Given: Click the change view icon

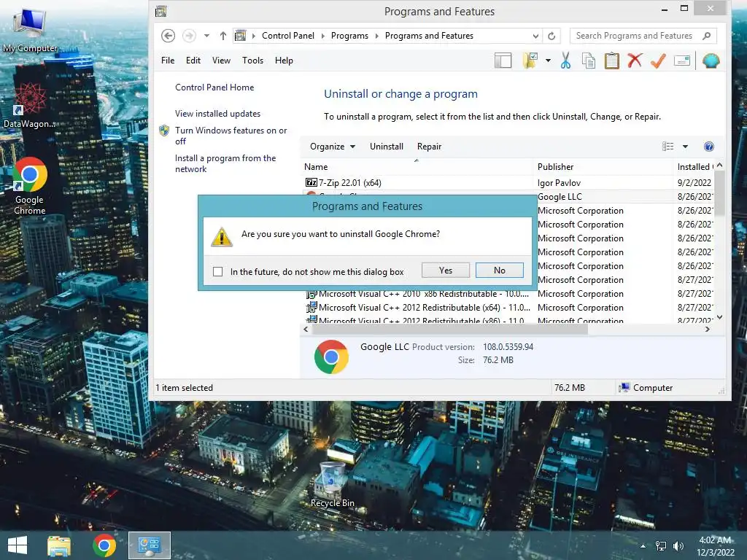Looking at the screenshot, I should pyautogui.click(x=668, y=147).
